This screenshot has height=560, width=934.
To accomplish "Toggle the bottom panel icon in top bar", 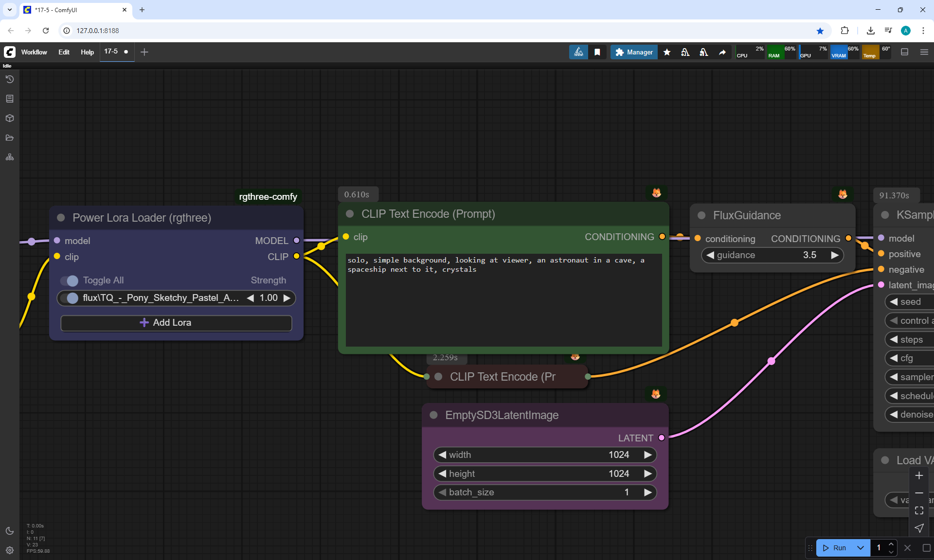I will (905, 52).
